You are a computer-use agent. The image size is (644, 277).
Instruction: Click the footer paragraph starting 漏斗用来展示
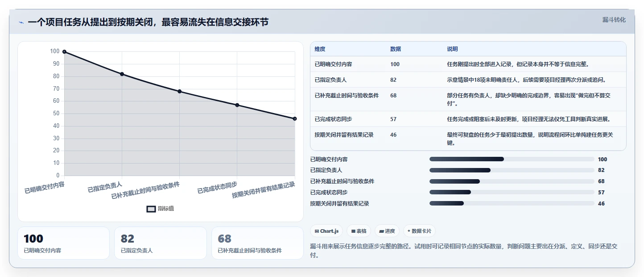pos(464,251)
